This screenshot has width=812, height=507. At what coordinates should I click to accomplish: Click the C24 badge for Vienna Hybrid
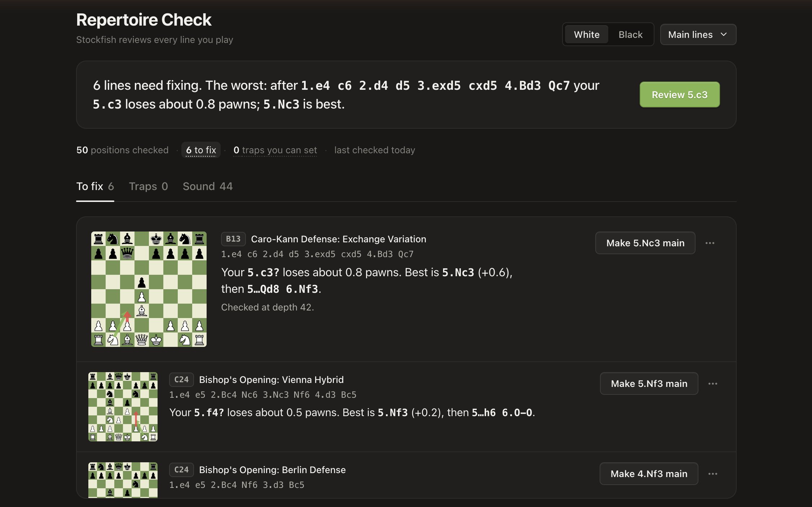[x=181, y=380]
